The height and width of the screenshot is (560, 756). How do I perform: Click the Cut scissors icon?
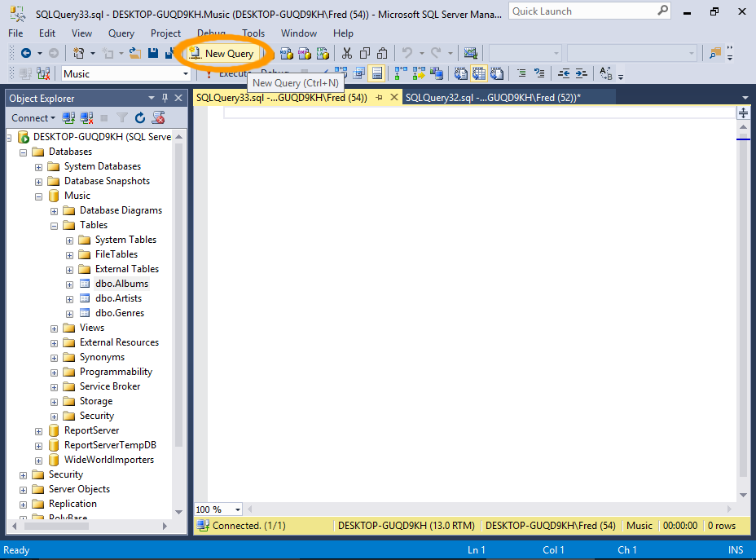pyautogui.click(x=346, y=53)
